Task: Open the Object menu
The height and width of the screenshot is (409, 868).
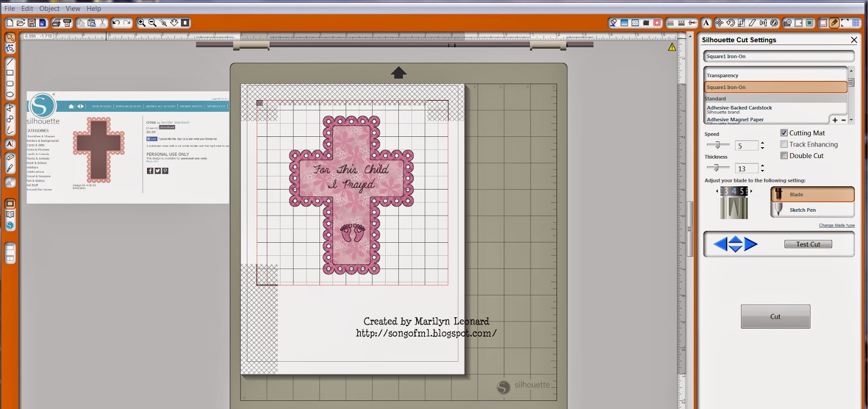Action: point(49,8)
